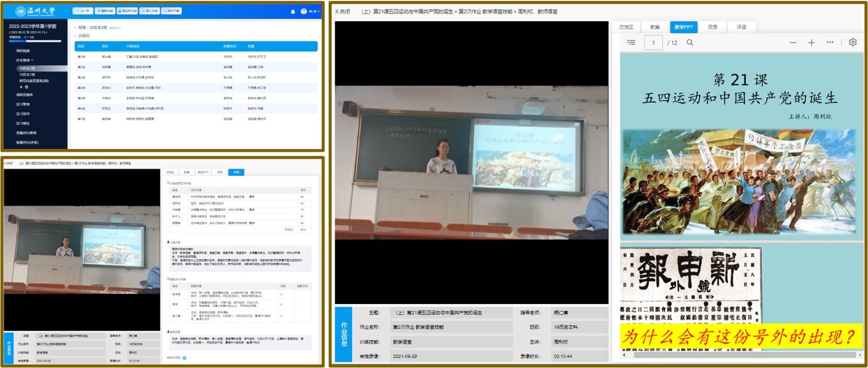Click 导入分组 button in 温州大学 toolbar
The image size is (868, 368).
click(x=150, y=11)
